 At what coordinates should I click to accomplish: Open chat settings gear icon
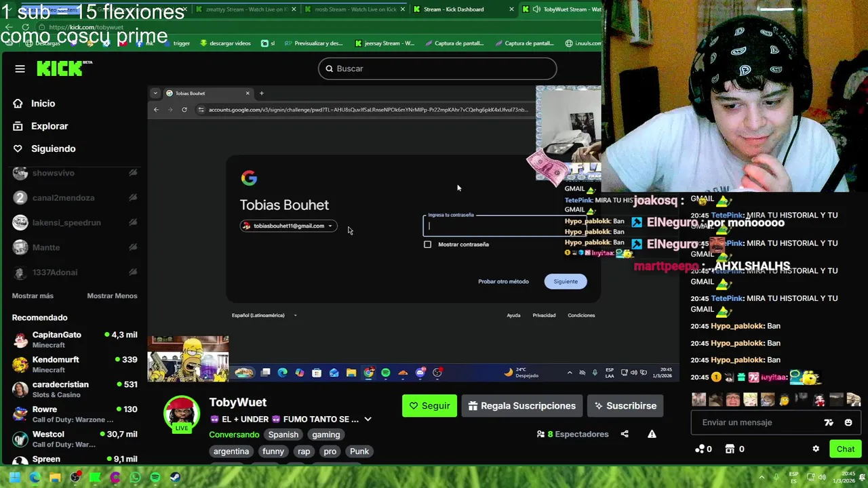point(816,449)
